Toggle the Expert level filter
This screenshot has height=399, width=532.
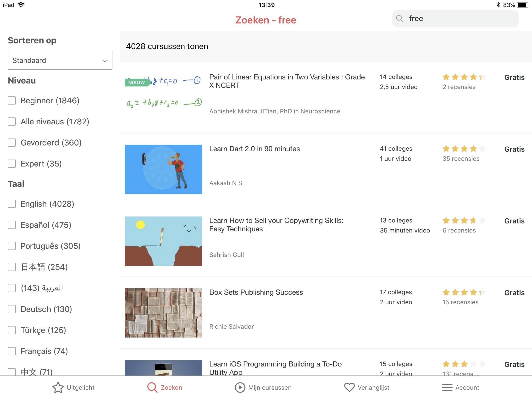pos(11,164)
